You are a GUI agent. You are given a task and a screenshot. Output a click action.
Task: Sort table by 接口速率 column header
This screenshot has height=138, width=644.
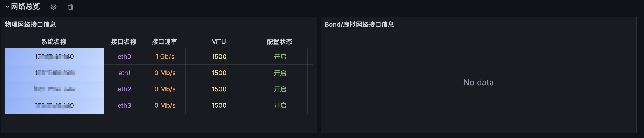click(x=164, y=42)
